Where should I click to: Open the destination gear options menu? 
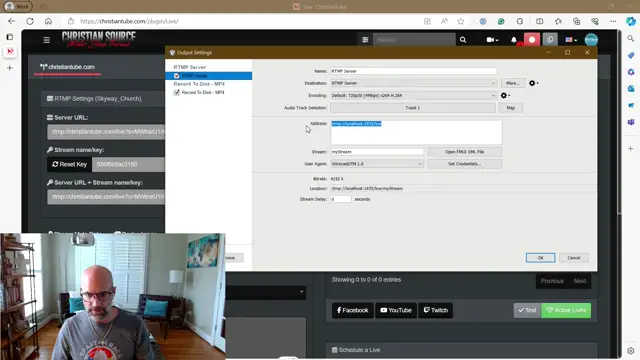click(533, 83)
